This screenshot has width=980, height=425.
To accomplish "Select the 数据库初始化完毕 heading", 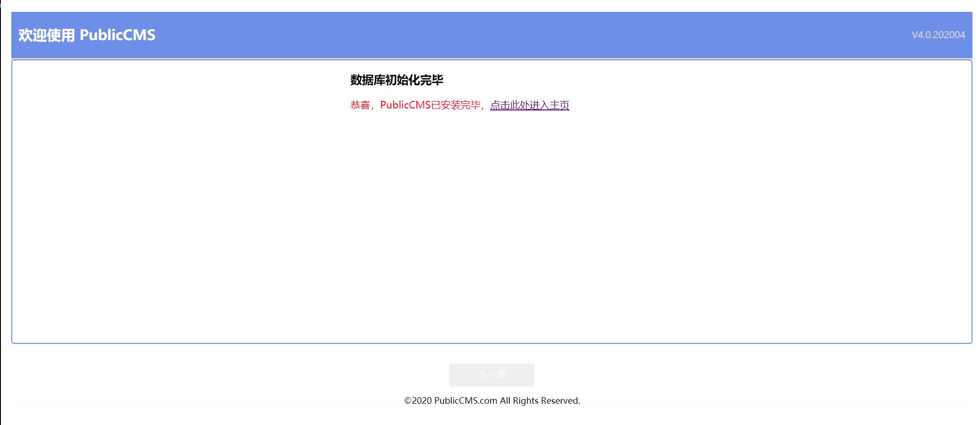I will tap(396, 80).
